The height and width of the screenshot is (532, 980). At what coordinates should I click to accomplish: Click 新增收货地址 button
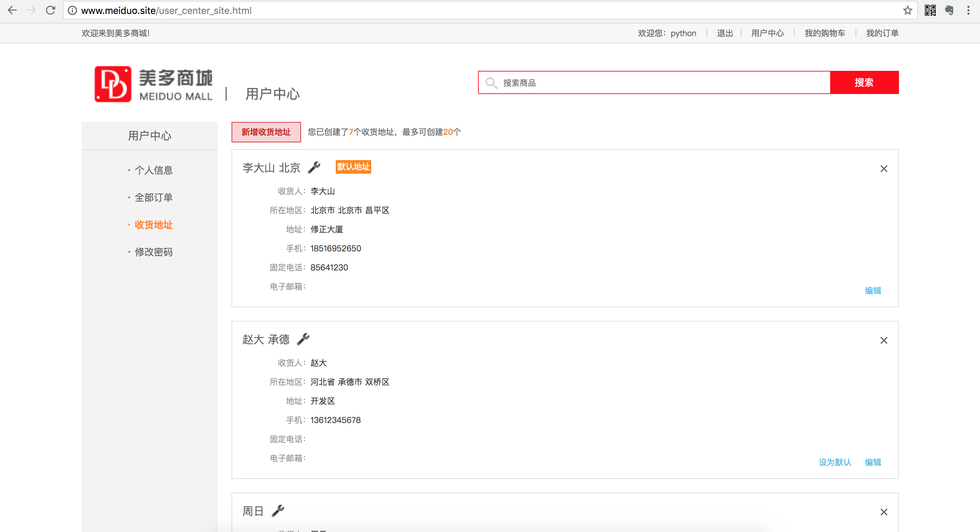266,132
